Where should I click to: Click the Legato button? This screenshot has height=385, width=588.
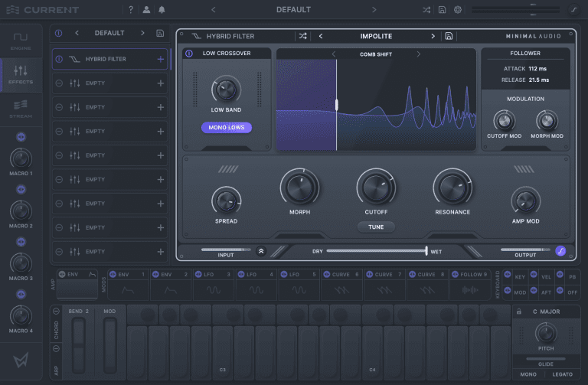coord(561,376)
